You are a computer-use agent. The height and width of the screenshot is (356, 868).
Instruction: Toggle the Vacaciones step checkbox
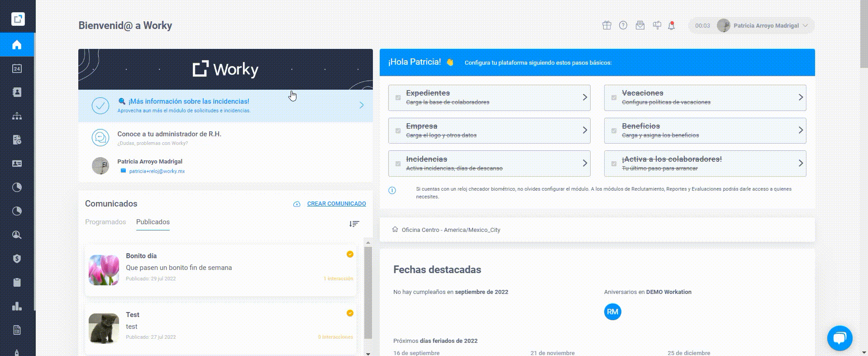pos(614,98)
